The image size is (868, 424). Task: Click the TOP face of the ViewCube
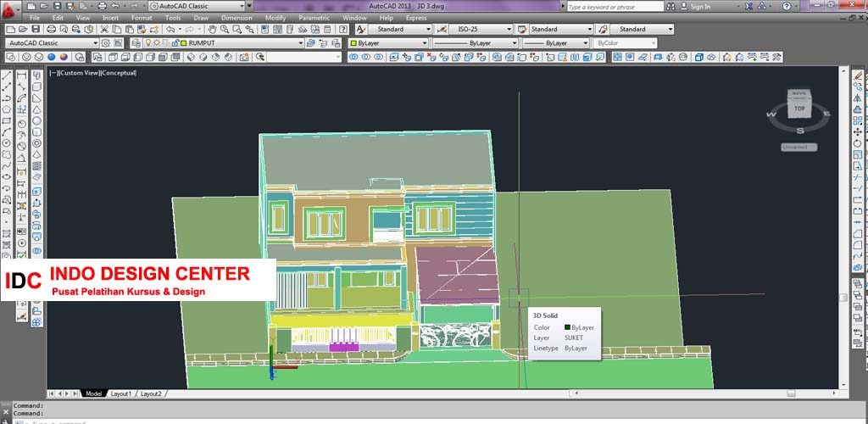pyautogui.click(x=799, y=109)
